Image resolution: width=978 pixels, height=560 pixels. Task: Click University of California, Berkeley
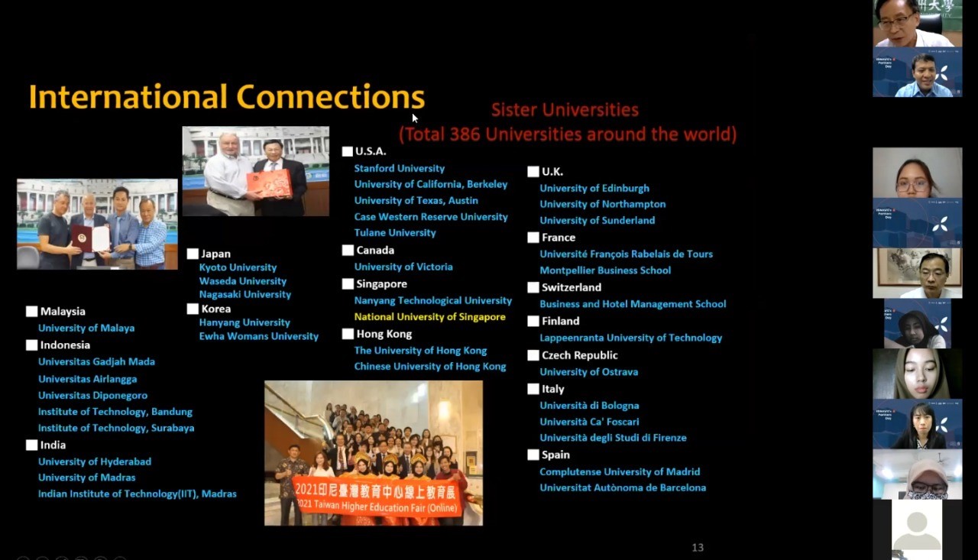[x=431, y=184]
